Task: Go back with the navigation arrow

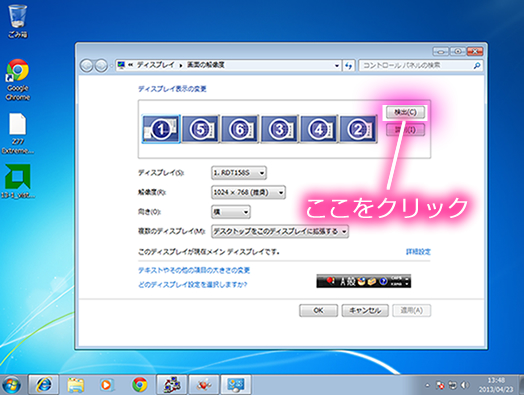Action: click(87, 65)
